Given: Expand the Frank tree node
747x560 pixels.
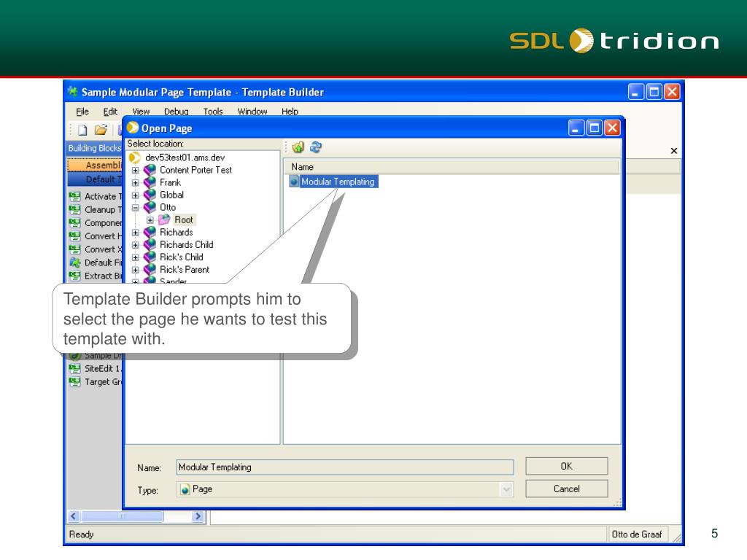Looking at the screenshot, I should pos(135,182).
